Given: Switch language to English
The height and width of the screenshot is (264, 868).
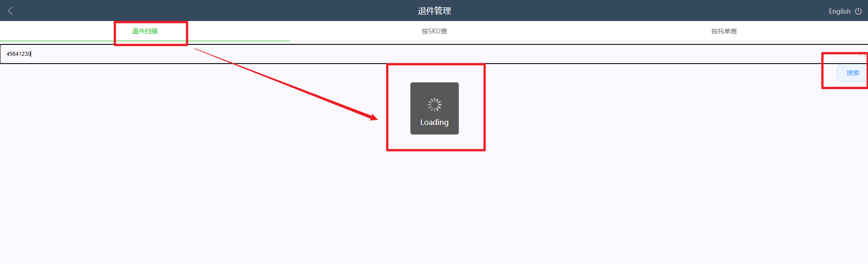Looking at the screenshot, I should (x=839, y=11).
